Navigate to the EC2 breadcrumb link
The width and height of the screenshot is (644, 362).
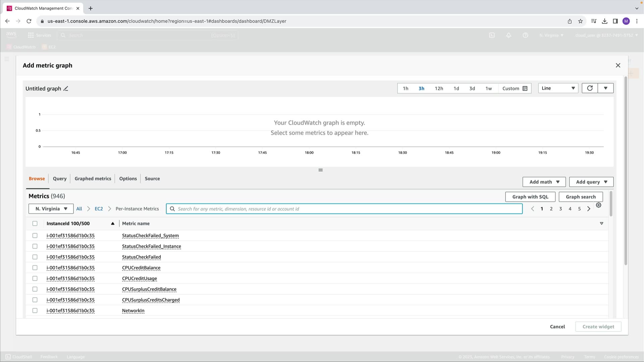click(99, 209)
